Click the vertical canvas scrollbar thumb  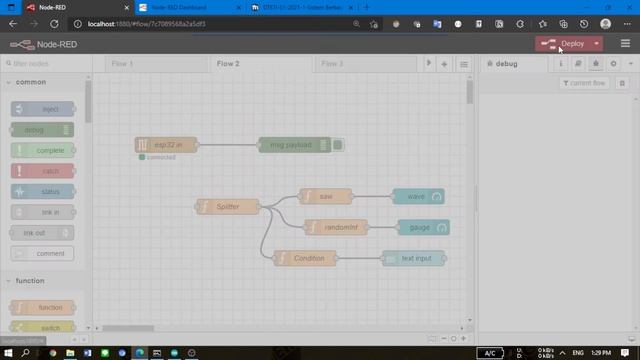coord(470,92)
